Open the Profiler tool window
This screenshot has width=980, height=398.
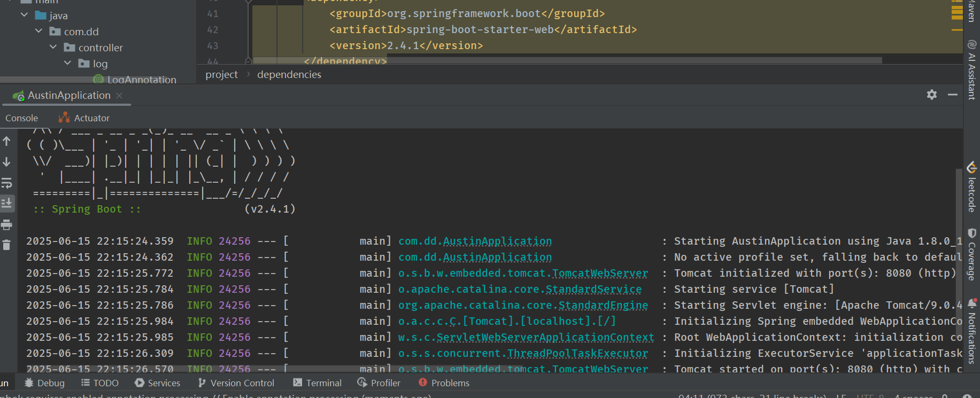pyautogui.click(x=379, y=383)
